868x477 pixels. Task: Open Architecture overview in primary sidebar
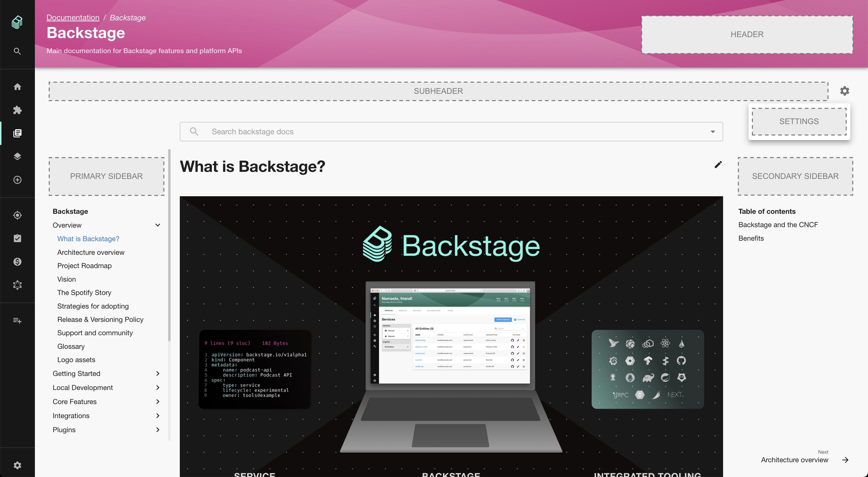click(x=91, y=252)
